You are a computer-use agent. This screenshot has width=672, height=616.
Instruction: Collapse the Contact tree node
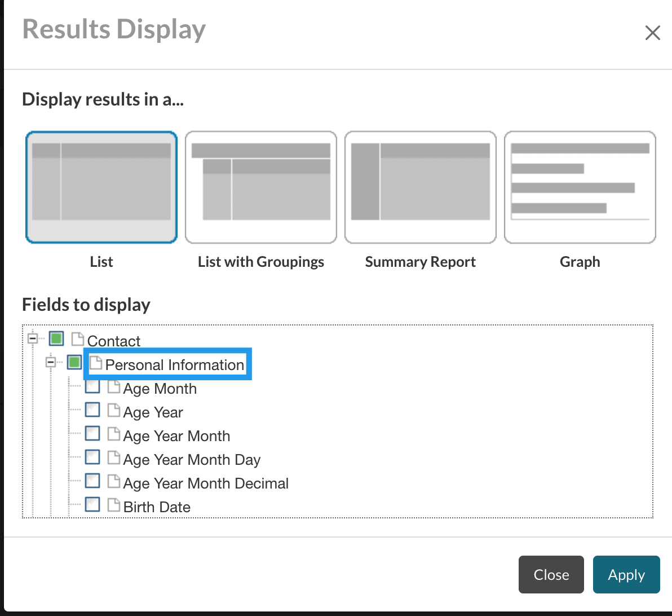33,340
